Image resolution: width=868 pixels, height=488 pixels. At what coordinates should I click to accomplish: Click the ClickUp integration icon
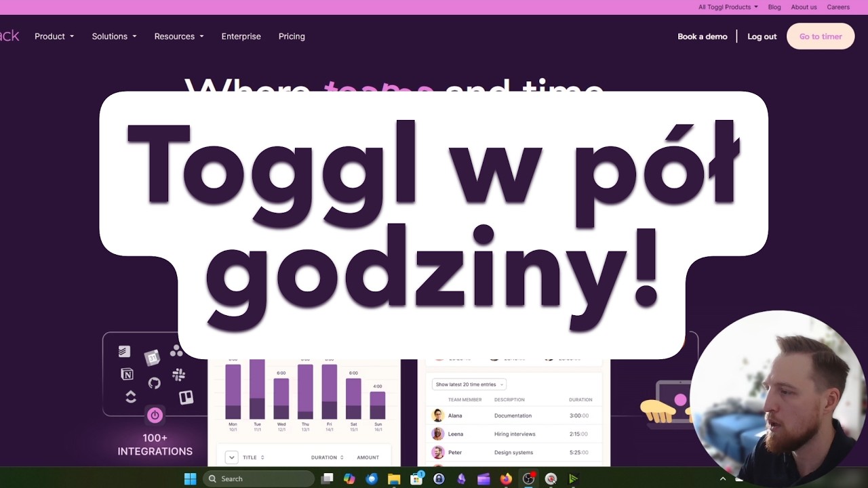131,397
